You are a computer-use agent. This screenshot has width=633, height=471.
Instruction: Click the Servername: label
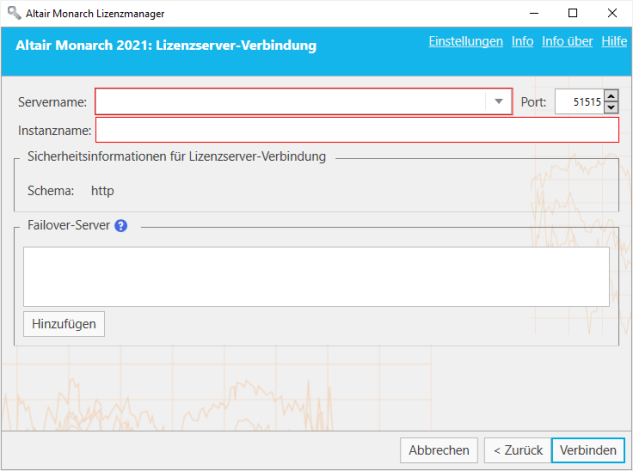click(52, 102)
